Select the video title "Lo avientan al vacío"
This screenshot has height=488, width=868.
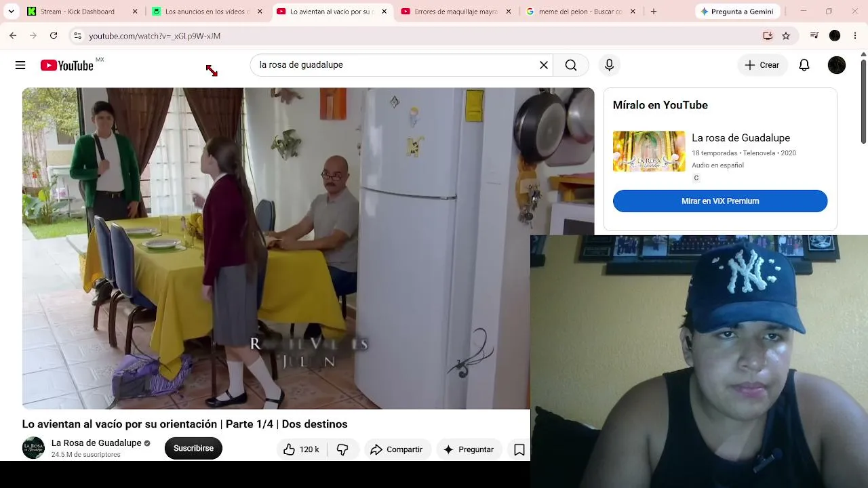click(x=185, y=424)
